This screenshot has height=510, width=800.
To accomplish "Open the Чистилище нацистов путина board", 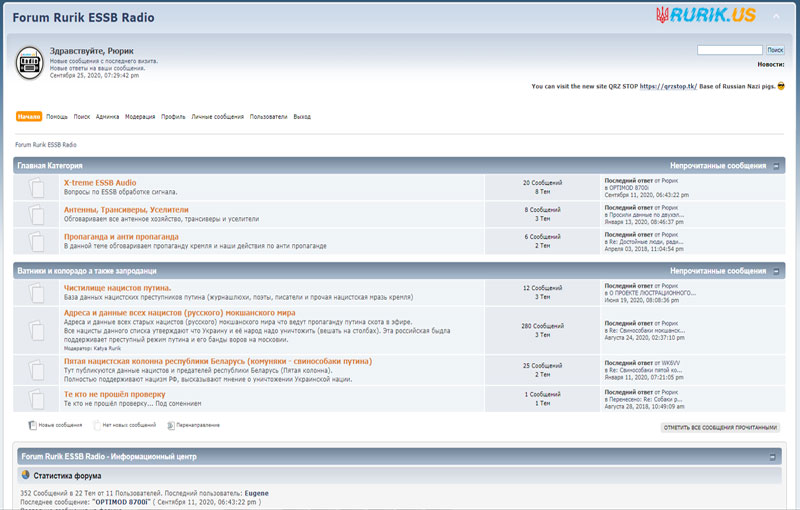I will tap(117, 288).
